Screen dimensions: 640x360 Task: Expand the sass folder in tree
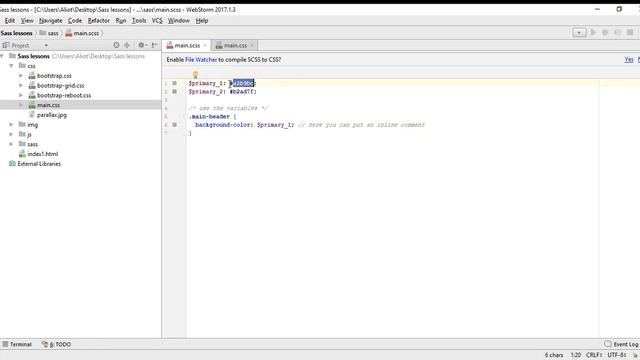pyautogui.click(x=11, y=144)
